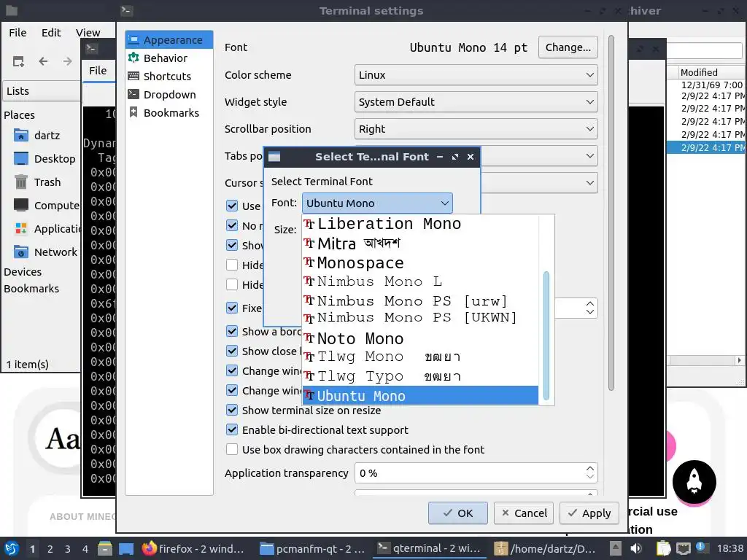Choose Tlwg Typo font from list

point(421,376)
